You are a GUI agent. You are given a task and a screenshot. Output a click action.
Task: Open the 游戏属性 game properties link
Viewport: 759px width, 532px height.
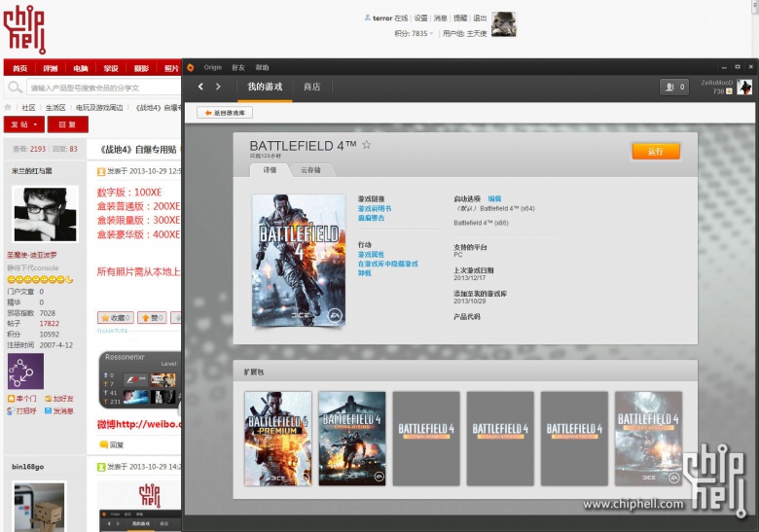point(371,255)
